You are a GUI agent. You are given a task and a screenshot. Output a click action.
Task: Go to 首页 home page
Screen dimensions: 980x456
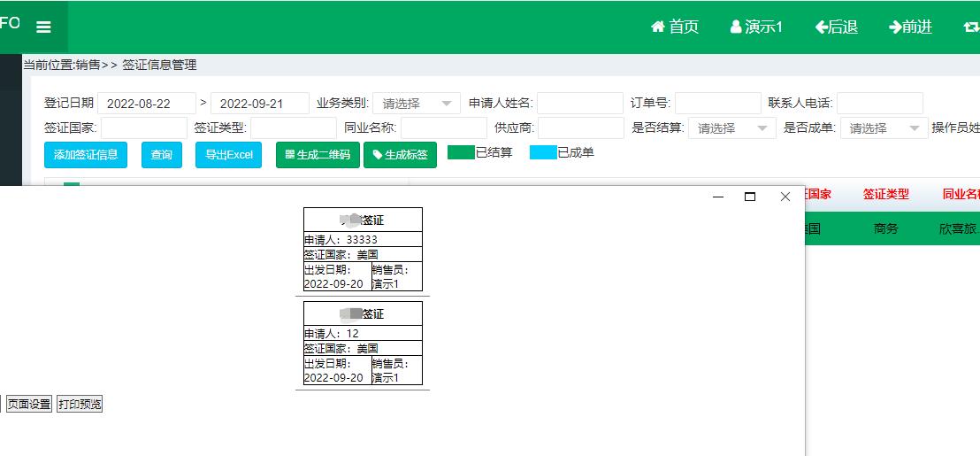(675, 27)
